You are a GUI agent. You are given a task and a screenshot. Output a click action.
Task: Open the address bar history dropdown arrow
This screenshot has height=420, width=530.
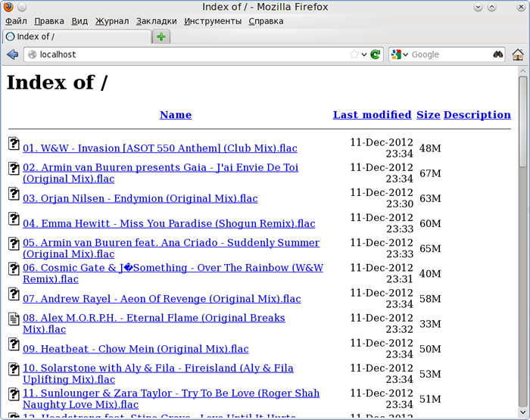pyautogui.click(x=364, y=54)
